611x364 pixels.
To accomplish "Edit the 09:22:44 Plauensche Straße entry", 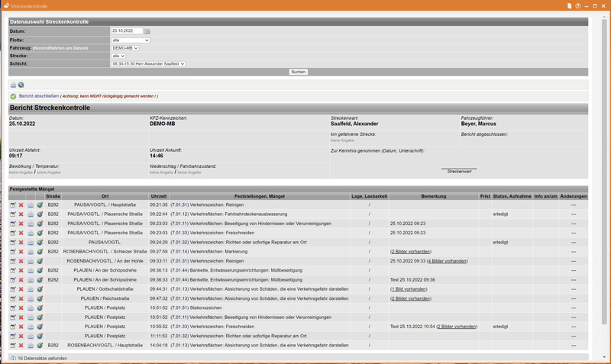I will [x=13, y=214].
